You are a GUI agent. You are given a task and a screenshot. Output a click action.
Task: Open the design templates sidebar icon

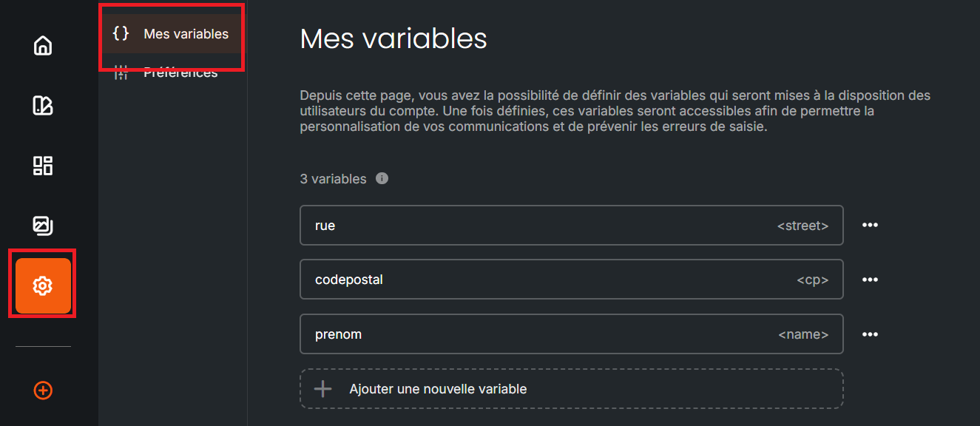pyautogui.click(x=43, y=106)
